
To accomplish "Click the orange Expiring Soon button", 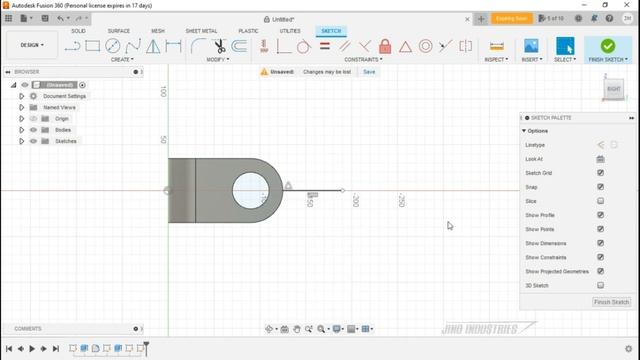I will (x=511, y=19).
